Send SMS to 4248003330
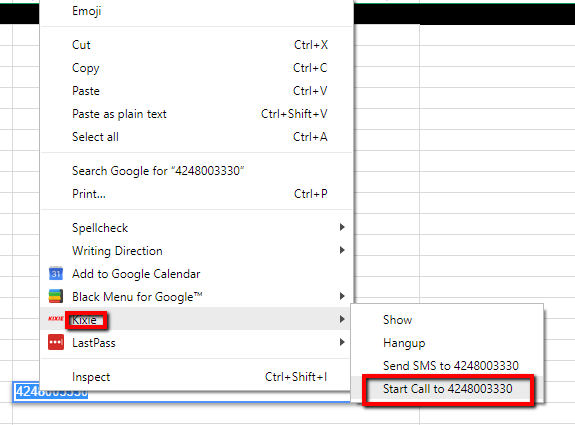 tap(447, 366)
